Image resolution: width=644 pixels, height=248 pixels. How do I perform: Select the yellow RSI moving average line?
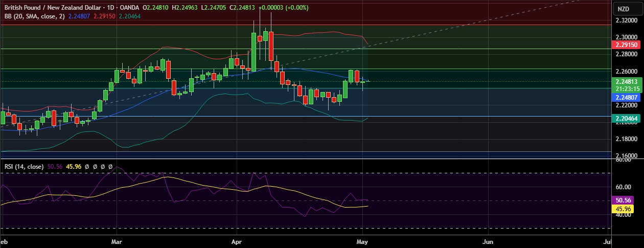[x=169, y=177]
